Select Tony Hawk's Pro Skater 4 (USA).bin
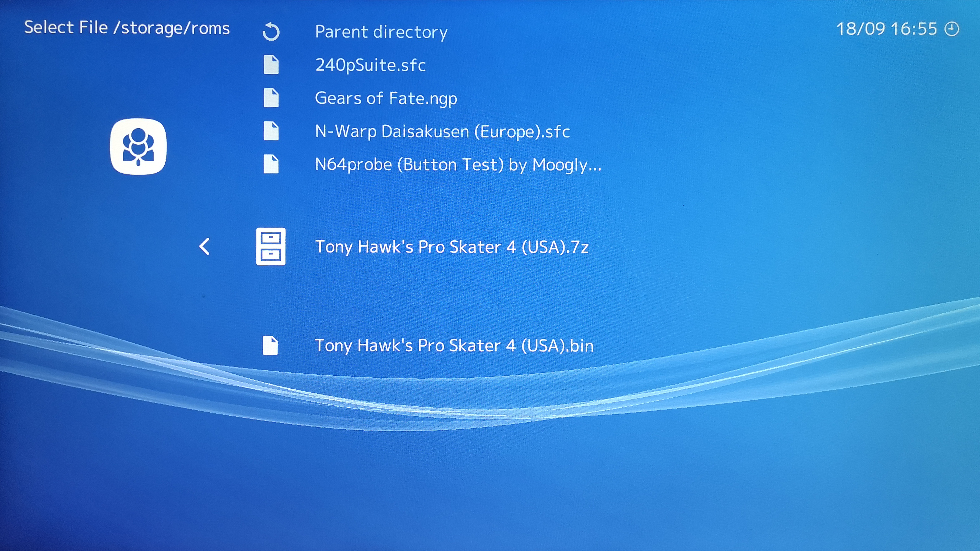The width and height of the screenshot is (980, 551). pos(454,346)
